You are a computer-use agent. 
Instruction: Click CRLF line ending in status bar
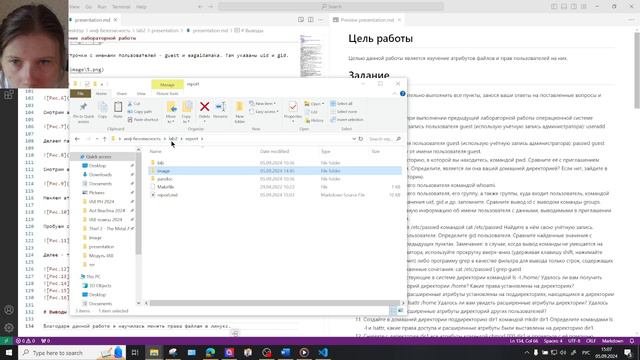[x=591, y=341]
